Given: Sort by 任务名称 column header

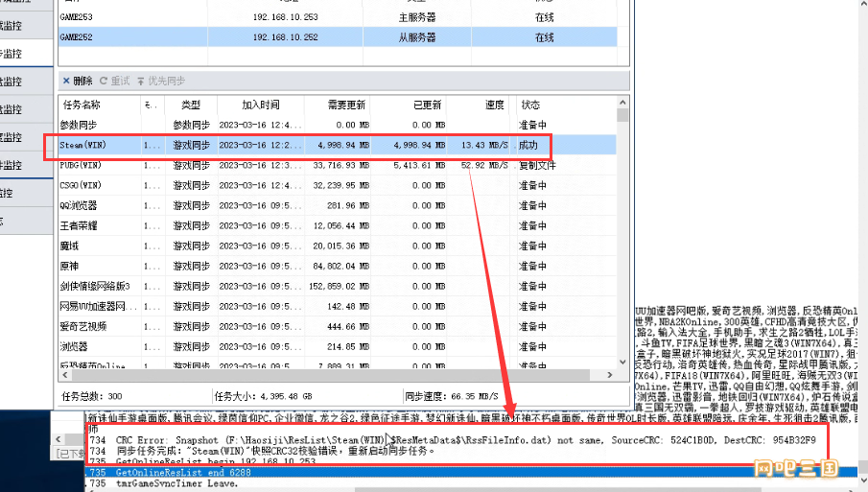Looking at the screenshot, I should pos(82,105).
